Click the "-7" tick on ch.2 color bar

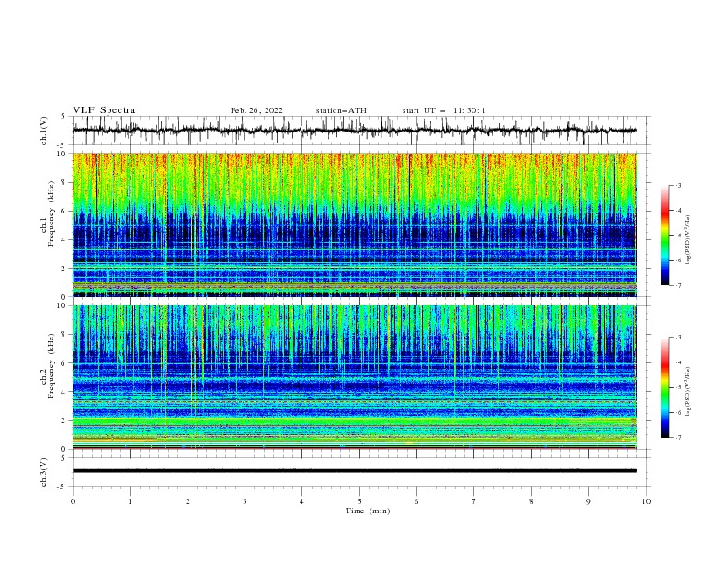tap(678, 438)
